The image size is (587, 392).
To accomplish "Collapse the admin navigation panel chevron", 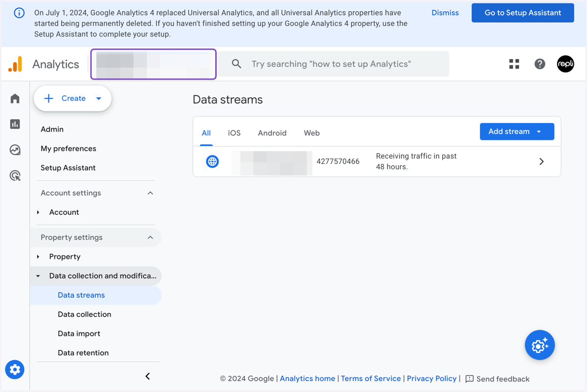I will [x=147, y=376].
